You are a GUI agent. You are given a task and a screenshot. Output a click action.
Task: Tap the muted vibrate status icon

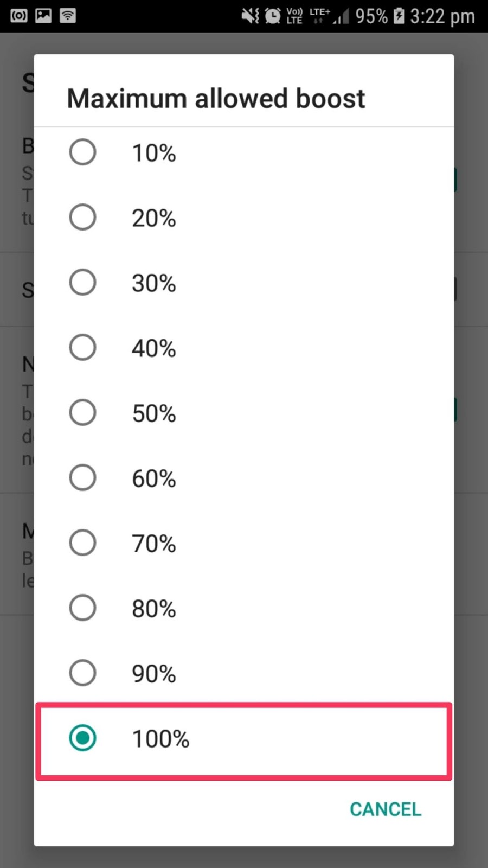[251, 16]
